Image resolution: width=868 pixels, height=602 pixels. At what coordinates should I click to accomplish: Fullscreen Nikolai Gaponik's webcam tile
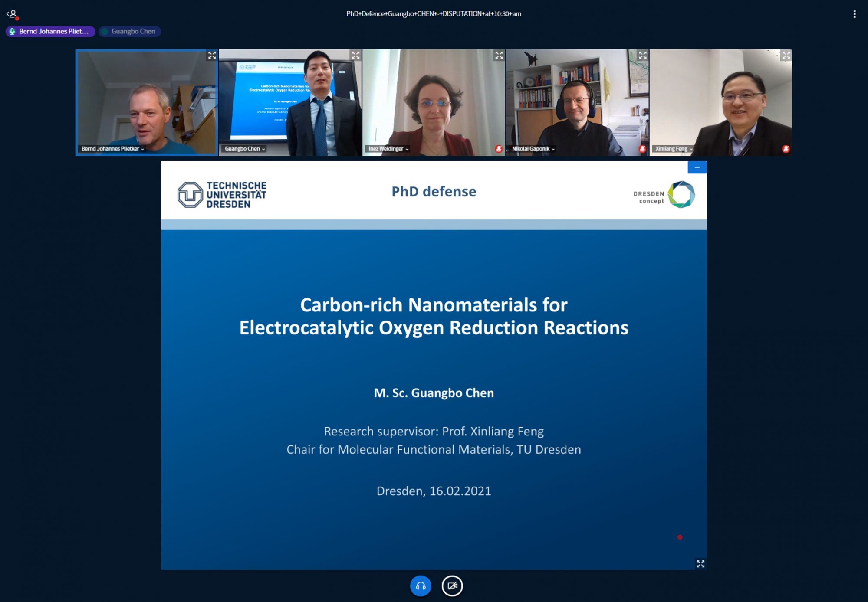642,56
